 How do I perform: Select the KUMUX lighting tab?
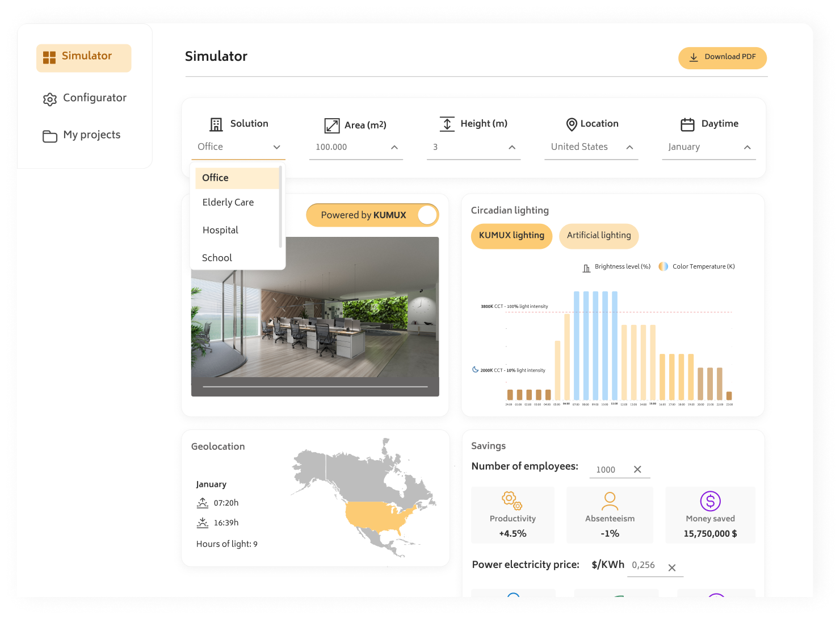tap(511, 236)
